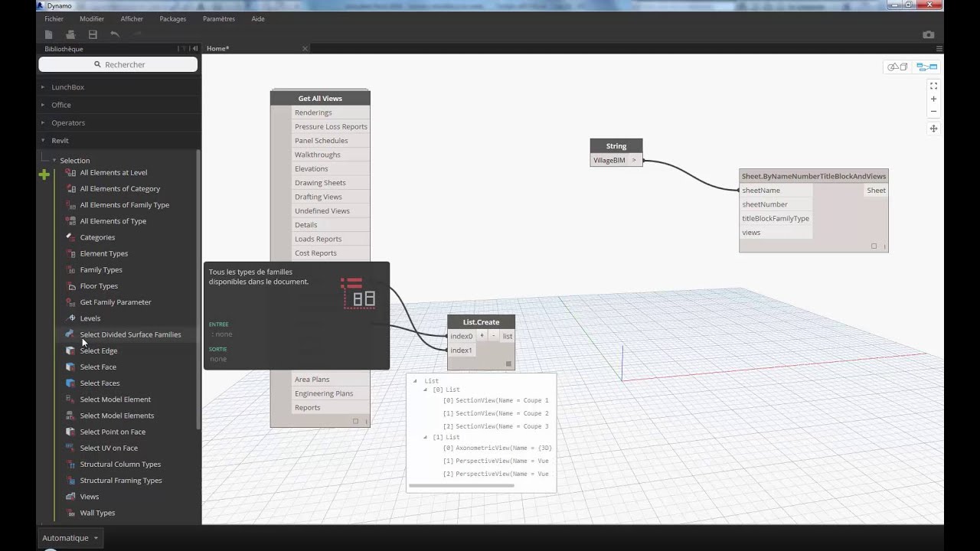The image size is (980, 551).
Task: Switch to 3D geometry background preview
Action: pos(897,67)
